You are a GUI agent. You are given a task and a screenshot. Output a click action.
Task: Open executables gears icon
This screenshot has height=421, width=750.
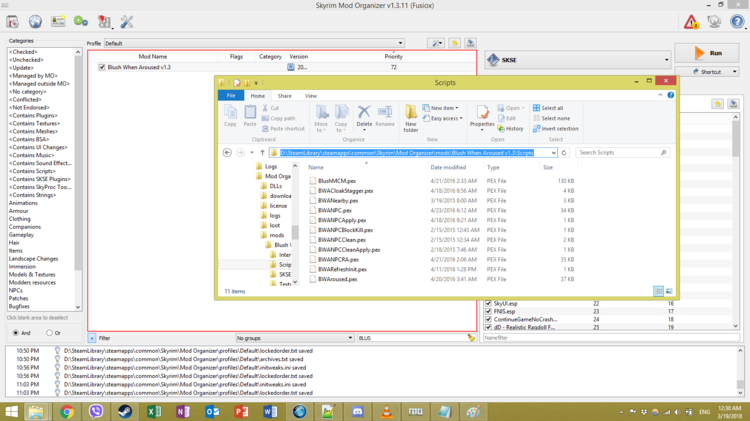(x=80, y=22)
